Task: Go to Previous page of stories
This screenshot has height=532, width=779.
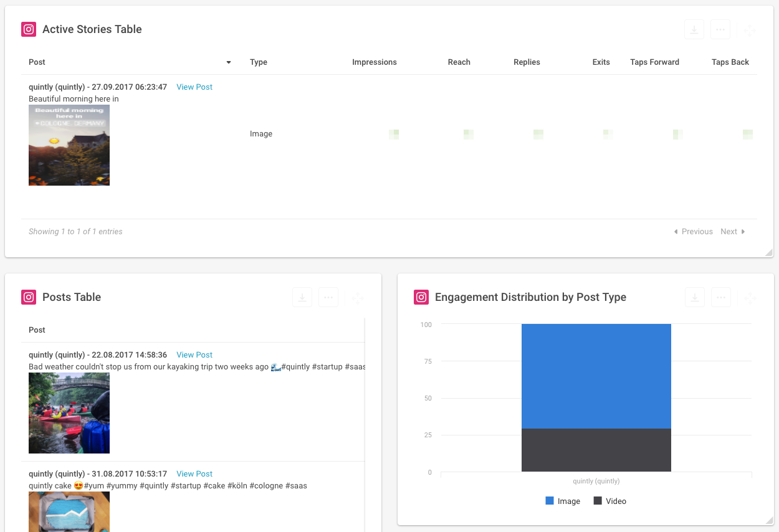Action: (x=693, y=232)
